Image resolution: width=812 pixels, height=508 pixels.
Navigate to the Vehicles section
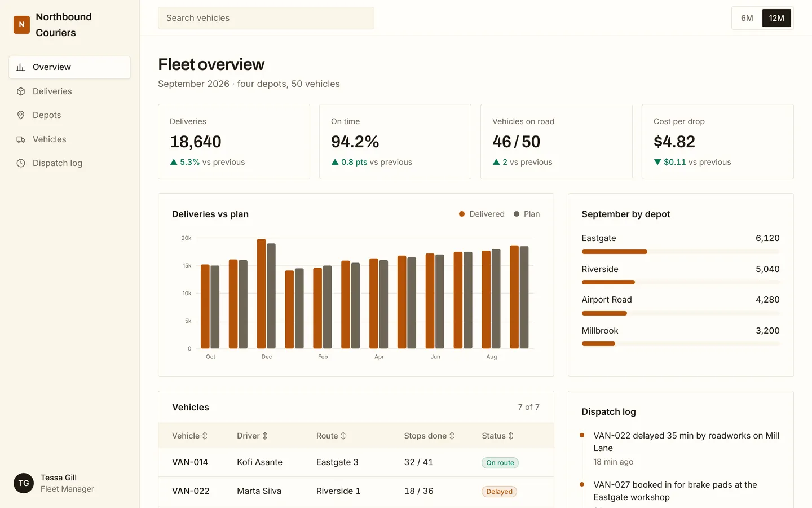[x=69, y=139]
